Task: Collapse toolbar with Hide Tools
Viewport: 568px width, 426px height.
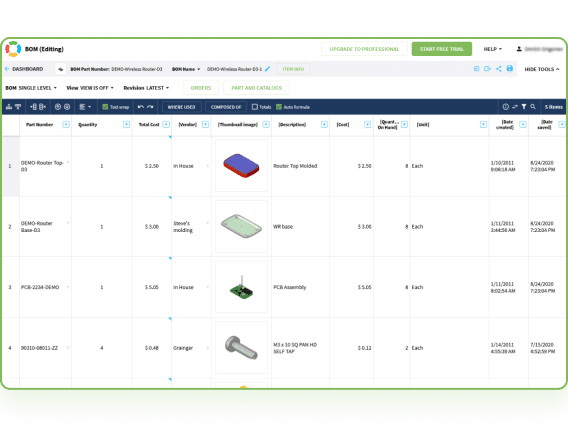Action: click(542, 69)
